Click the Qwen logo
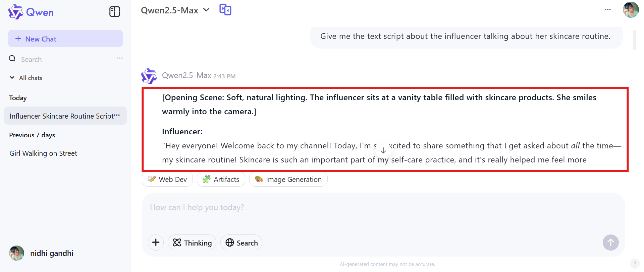This screenshot has height=272, width=644. pos(31,12)
